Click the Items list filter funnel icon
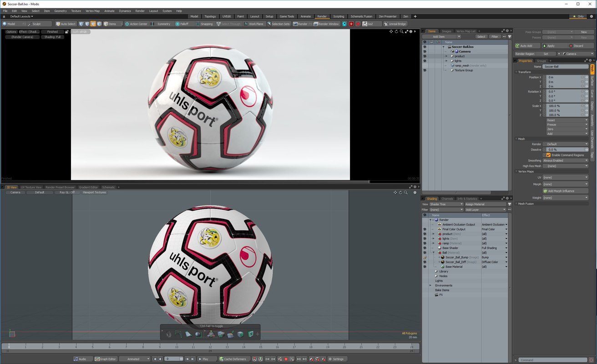Image resolution: width=597 pixels, height=364 pixels. (510, 36)
